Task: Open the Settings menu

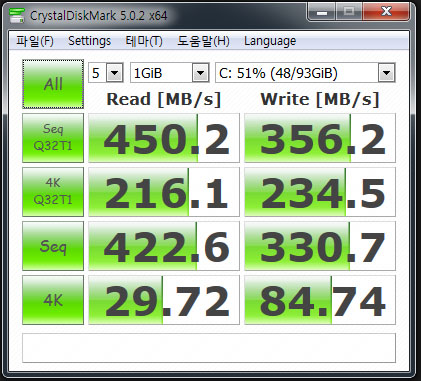Action: pyautogui.click(x=89, y=41)
